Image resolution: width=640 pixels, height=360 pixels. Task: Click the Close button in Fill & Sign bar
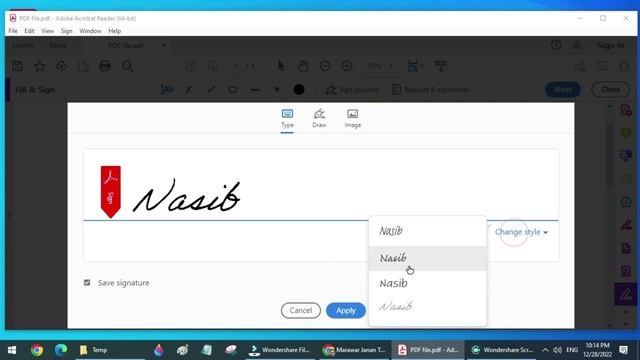click(x=610, y=89)
